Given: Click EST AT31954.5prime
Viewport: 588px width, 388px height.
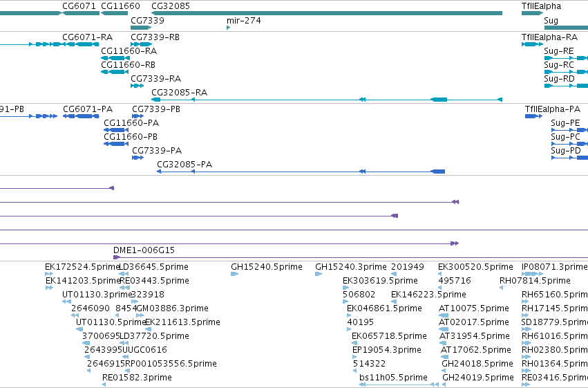Looking at the screenshot, I should (475, 336).
